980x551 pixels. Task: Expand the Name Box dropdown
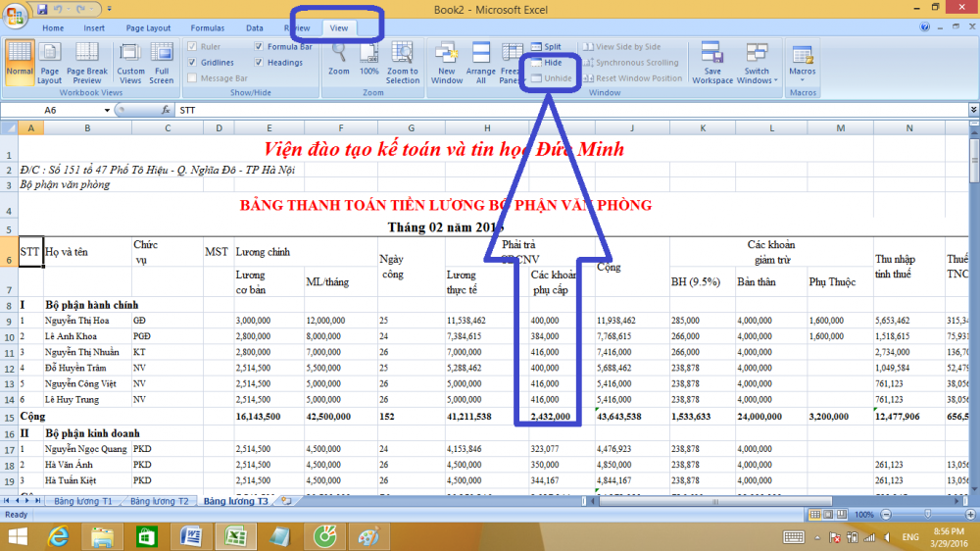pos(107,110)
